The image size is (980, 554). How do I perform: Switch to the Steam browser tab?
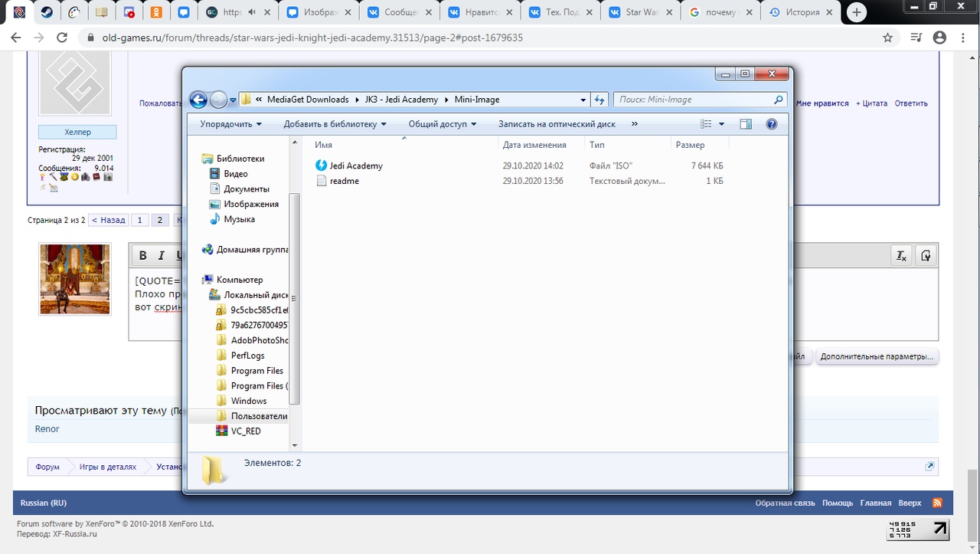point(47,12)
